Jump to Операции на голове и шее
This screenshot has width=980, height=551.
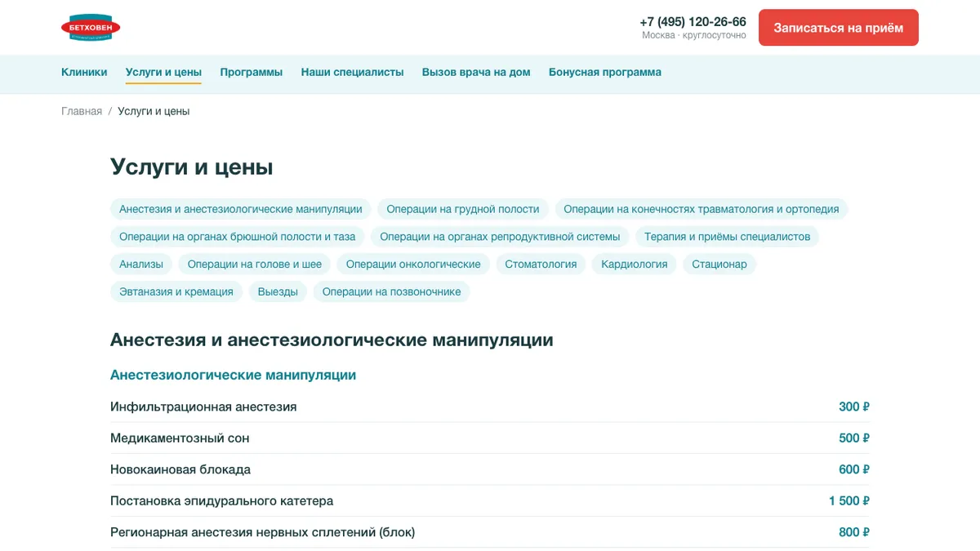(255, 264)
